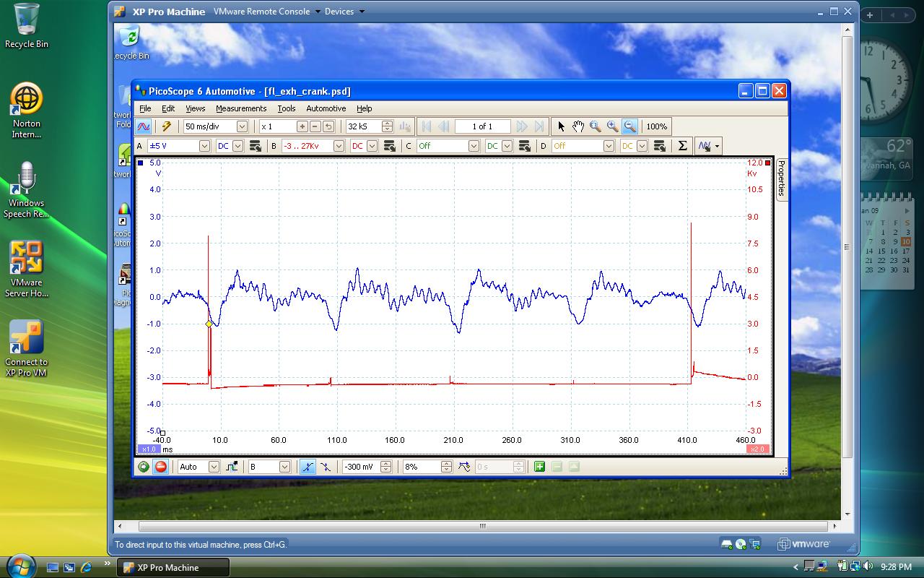Open the Automotive menu
Image resolution: width=924 pixels, height=578 pixels.
click(x=326, y=108)
